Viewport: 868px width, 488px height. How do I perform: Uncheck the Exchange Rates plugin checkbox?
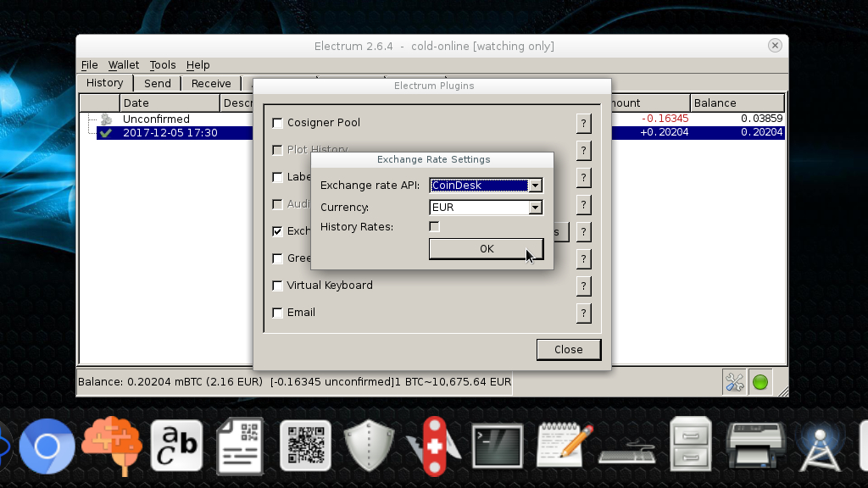[x=277, y=231]
